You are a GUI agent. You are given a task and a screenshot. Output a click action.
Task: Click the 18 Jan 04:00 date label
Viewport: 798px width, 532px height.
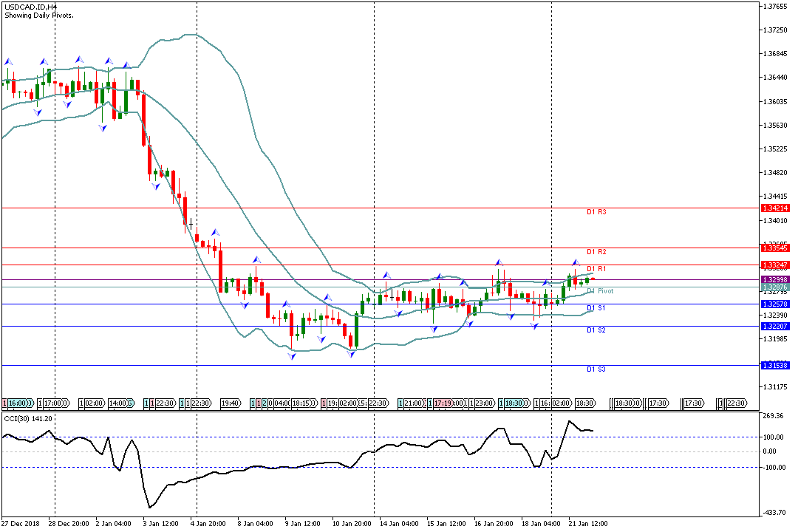[542, 523]
